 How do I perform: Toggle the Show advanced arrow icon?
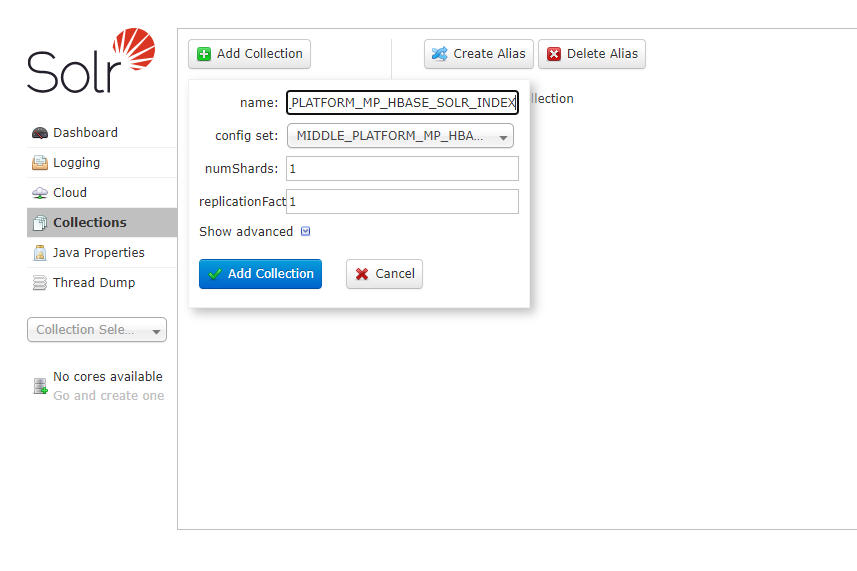click(x=306, y=232)
